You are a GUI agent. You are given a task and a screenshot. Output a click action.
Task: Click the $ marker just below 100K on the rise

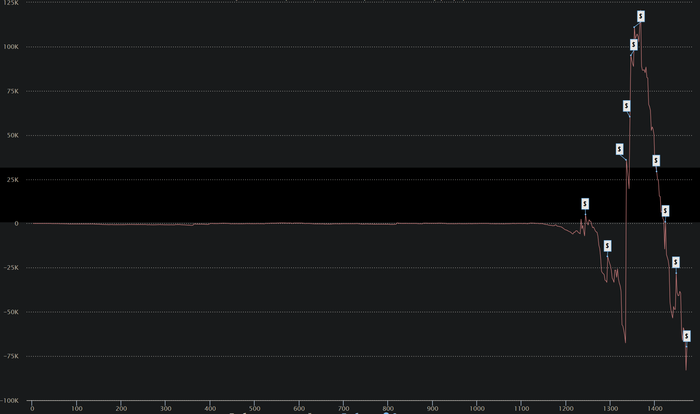pos(633,45)
